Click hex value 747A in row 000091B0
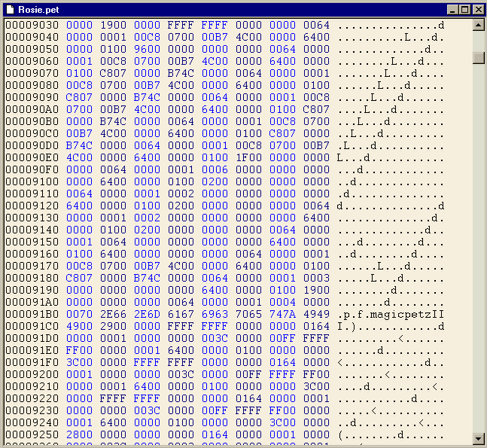The height and width of the screenshot is (448, 487). click(283, 314)
